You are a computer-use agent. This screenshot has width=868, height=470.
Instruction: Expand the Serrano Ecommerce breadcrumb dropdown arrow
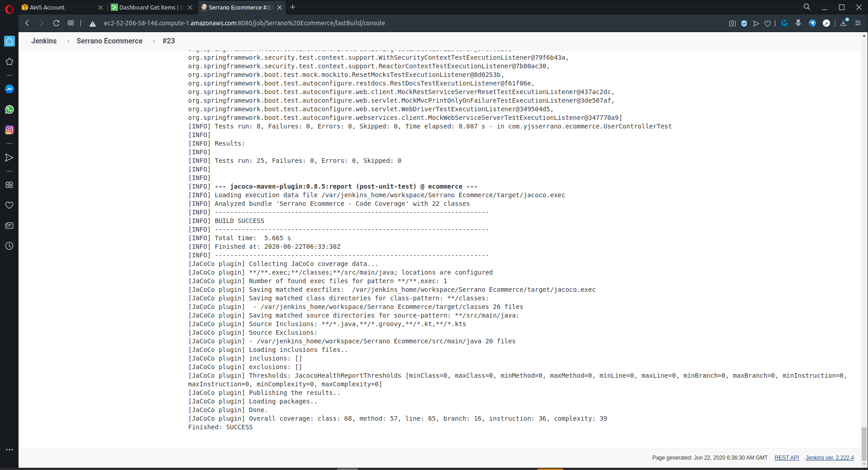pyautogui.click(x=154, y=41)
